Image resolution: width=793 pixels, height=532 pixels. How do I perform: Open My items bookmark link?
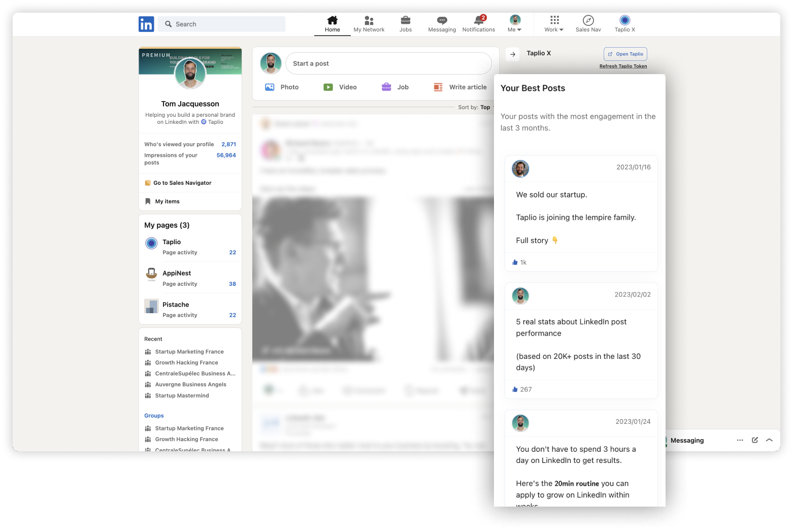click(168, 202)
